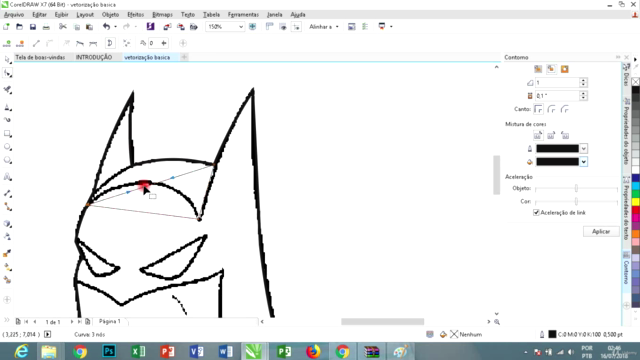Click the Aplicar button
640x360 pixels.
tap(601, 231)
